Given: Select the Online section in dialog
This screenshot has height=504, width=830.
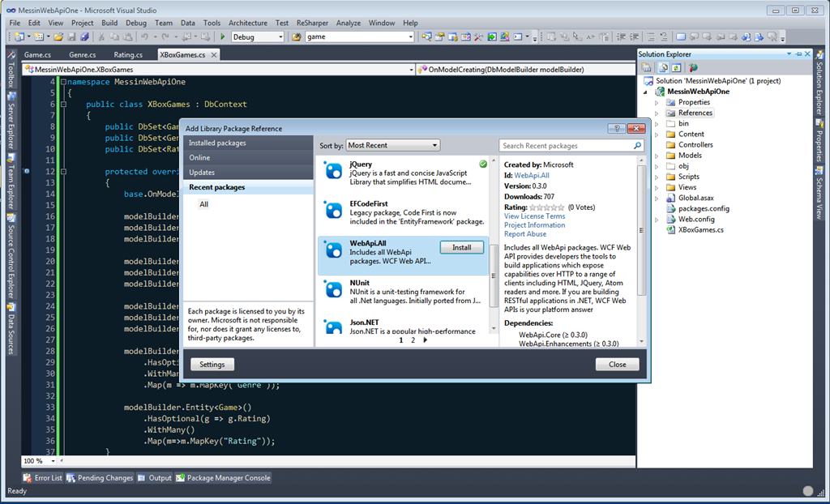Looking at the screenshot, I should tap(248, 158).
